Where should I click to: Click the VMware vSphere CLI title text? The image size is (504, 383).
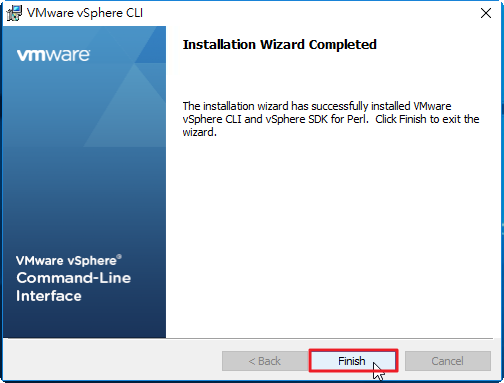(x=85, y=13)
